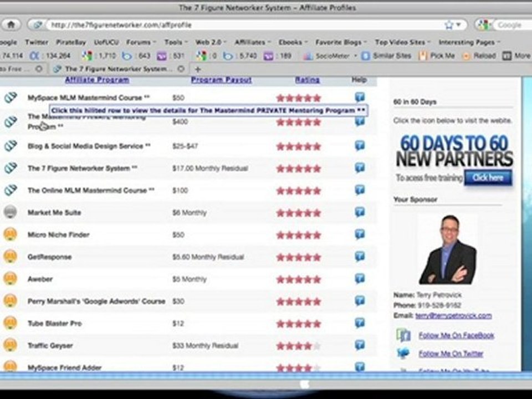532x399 pixels.
Task: Close The 7 Figure Networker System tab
Action: click(181, 69)
